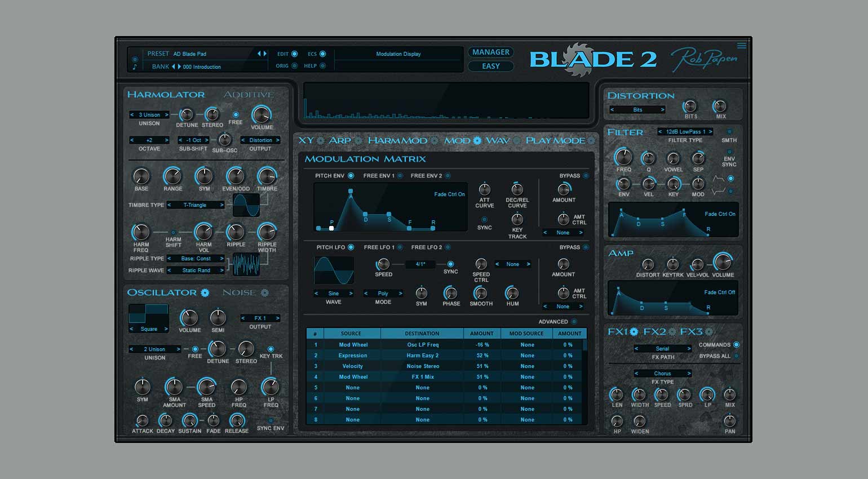
Task: Click the Key Track knob
Action: 517,219
